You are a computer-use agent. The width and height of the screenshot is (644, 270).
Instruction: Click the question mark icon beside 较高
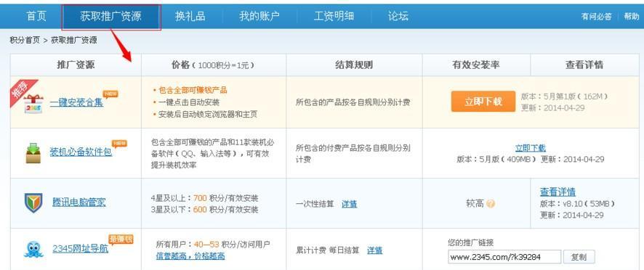click(x=491, y=203)
